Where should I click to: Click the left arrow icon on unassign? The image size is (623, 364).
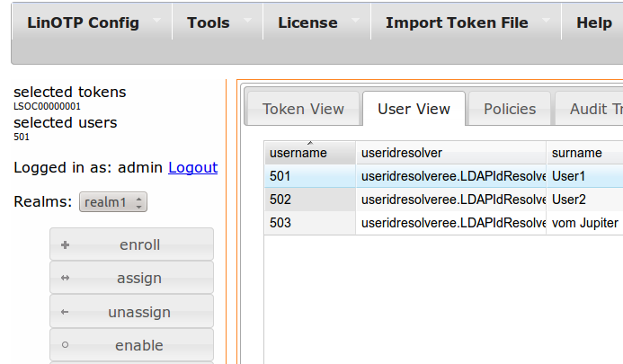point(65,313)
